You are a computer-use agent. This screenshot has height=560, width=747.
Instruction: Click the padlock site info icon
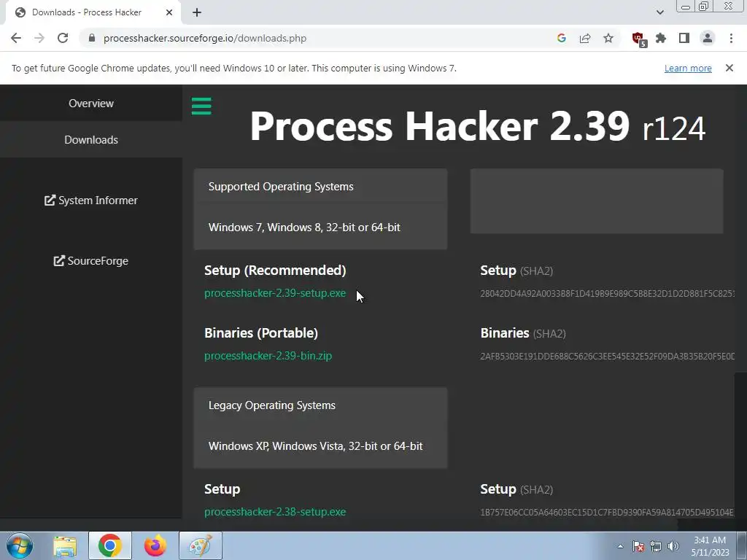pos(92,38)
